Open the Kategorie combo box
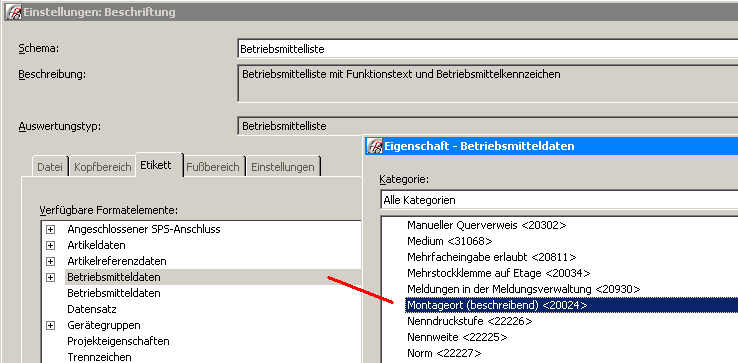Screen dimensions: 738x363 pos(559,200)
